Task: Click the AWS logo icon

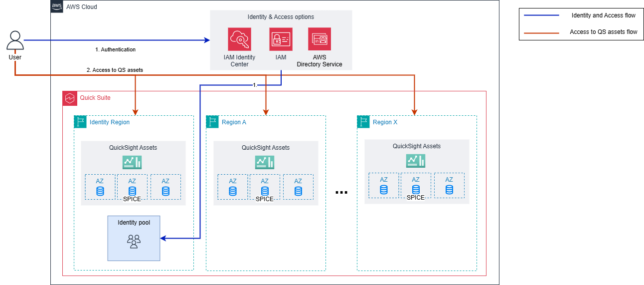Action: click(57, 6)
